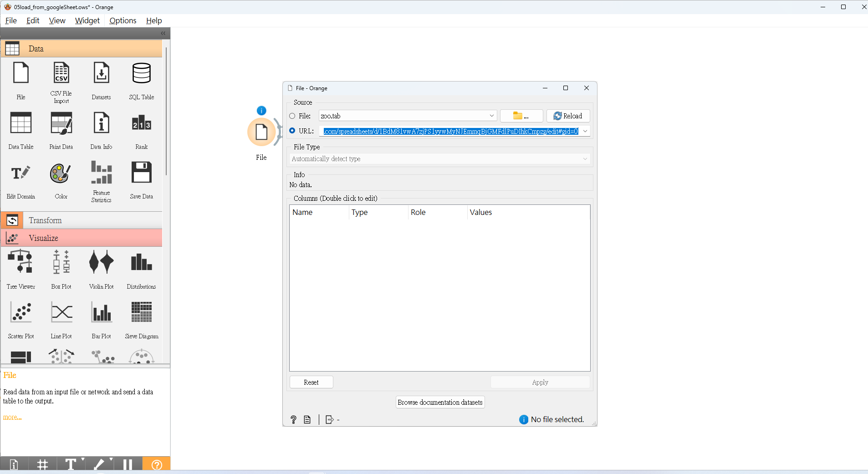Click the more... link in description
868x474 pixels.
[12, 417]
